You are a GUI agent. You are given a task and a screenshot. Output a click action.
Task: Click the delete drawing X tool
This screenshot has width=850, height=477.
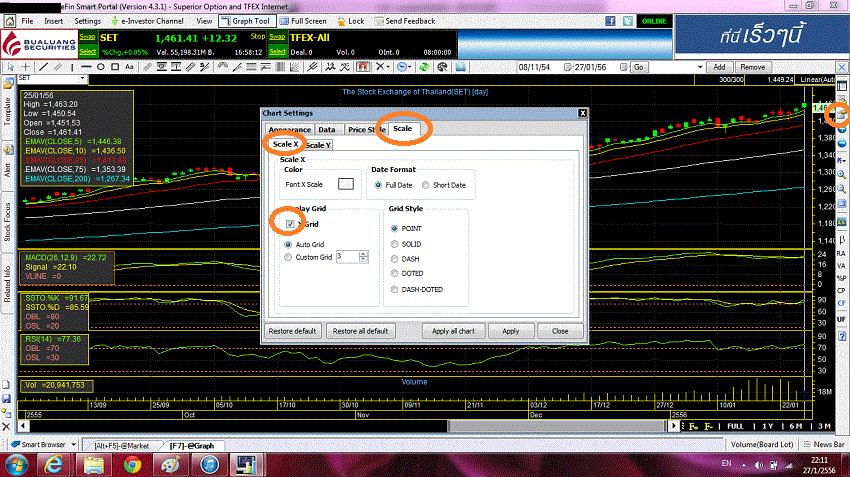coord(381,67)
